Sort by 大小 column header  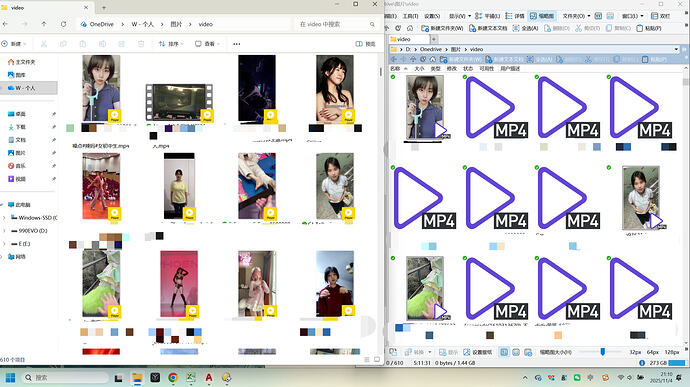click(419, 69)
